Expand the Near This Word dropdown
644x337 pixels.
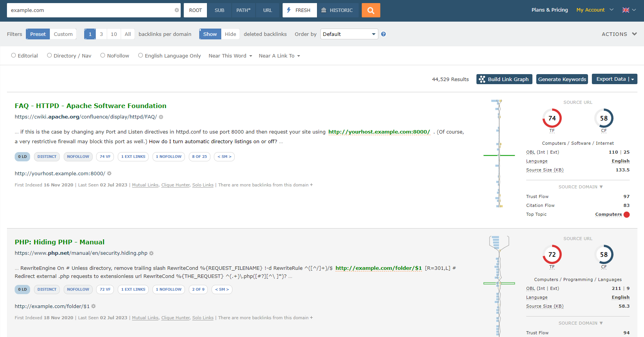(x=230, y=56)
